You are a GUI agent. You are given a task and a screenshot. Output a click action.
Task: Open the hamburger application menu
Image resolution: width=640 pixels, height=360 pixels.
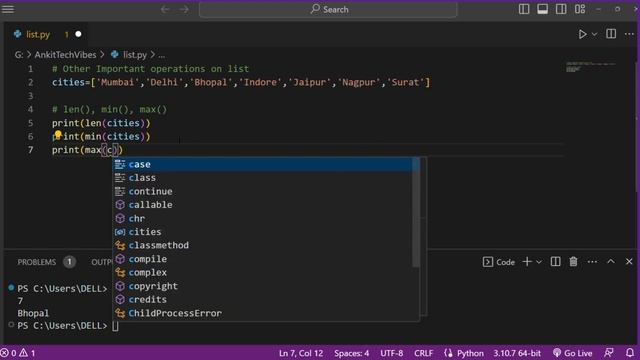point(8,9)
